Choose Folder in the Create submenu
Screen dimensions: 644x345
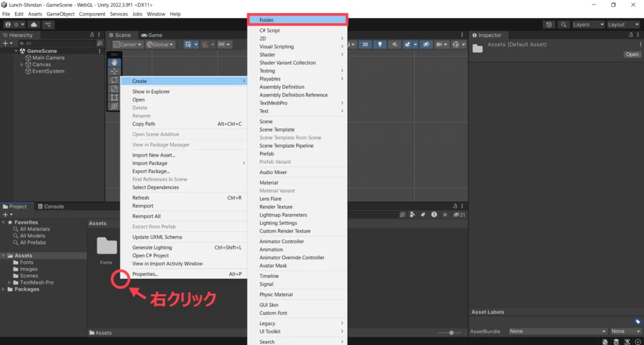[x=298, y=20]
